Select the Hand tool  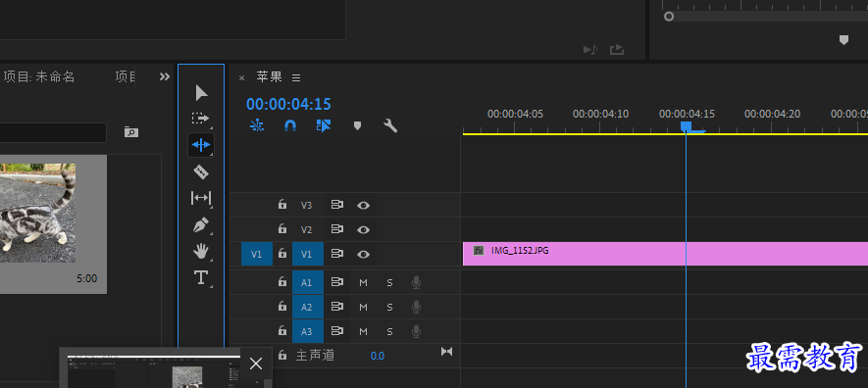tap(201, 252)
